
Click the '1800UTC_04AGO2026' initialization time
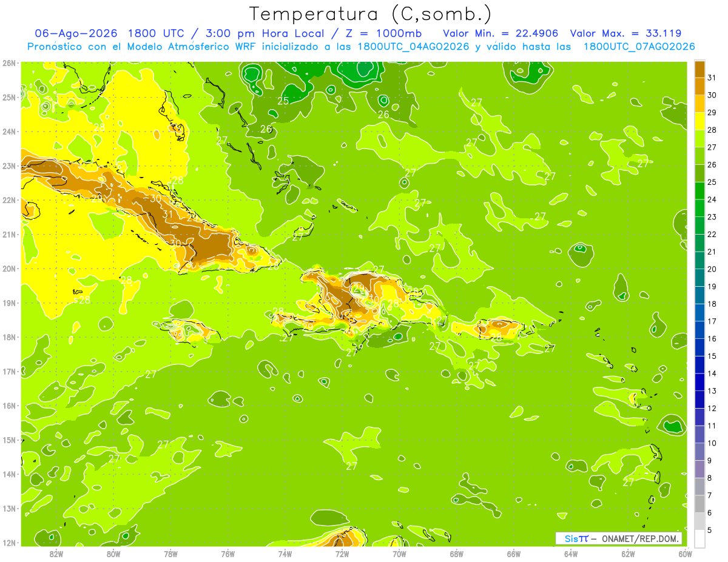(414, 47)
